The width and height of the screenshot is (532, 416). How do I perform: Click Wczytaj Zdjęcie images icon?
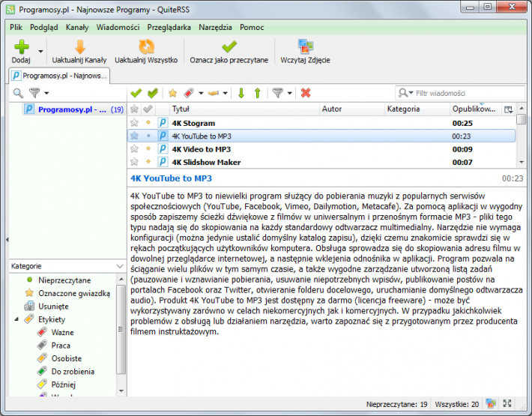click(x=306, y=46)
